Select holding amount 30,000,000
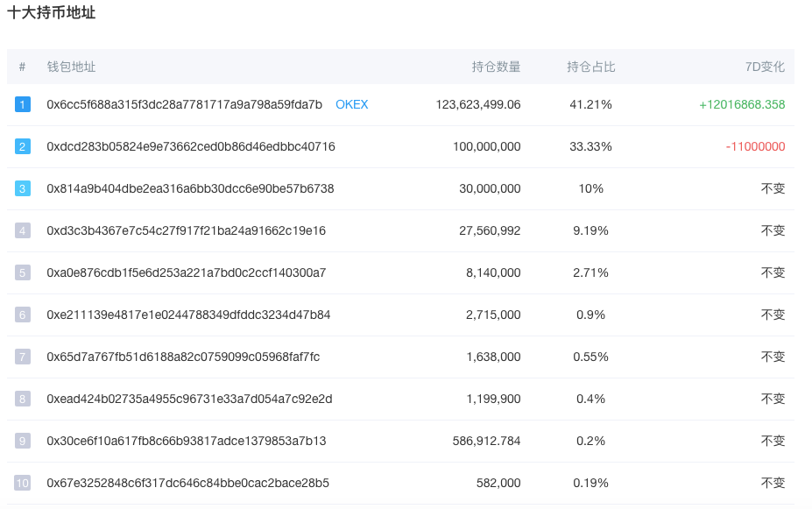This screenshot has height=509, width=812. click(490, 188)
